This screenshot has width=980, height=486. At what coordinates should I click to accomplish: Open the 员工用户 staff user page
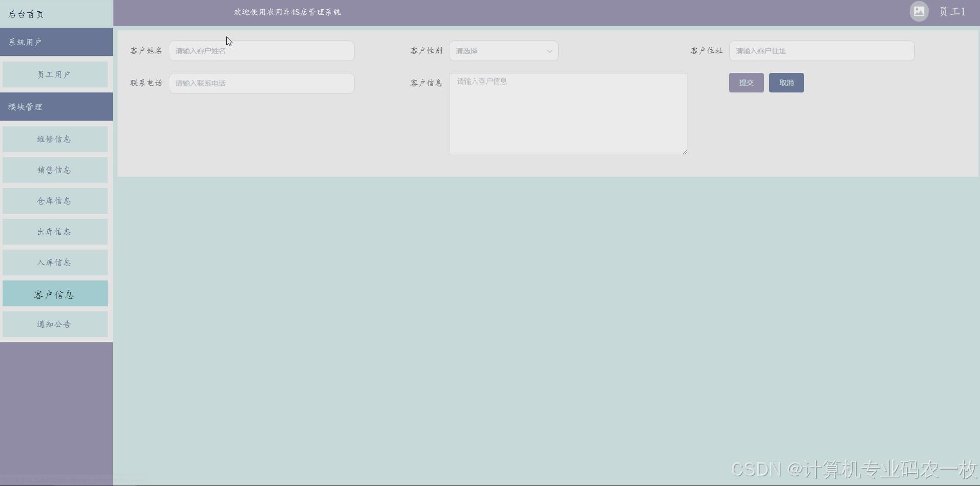(55, 74)
